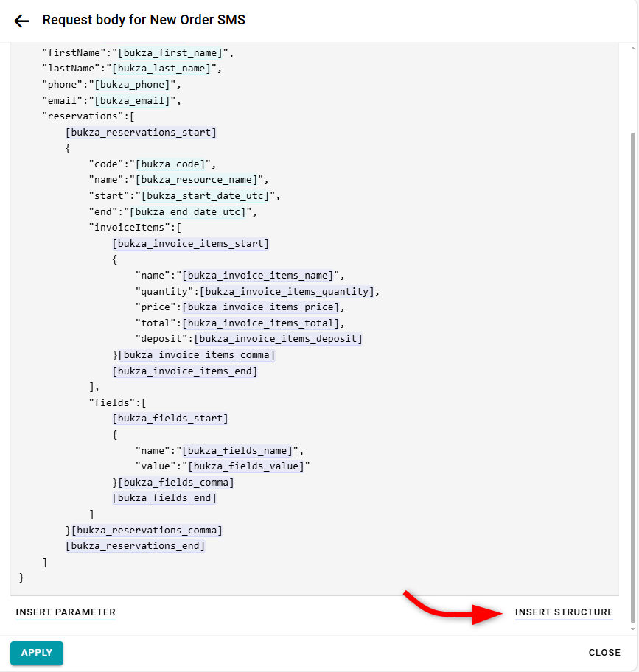Click the vertical scrollbar of the dialog
The height and width of the screenshot is (672, 639).
(631, 368)
